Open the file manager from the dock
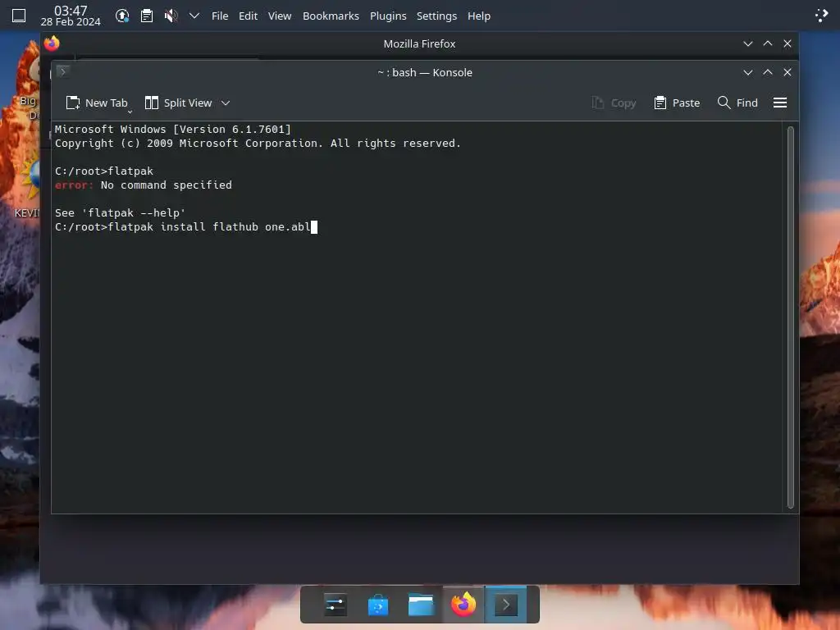The image size is (840, 630). (421, 605)
